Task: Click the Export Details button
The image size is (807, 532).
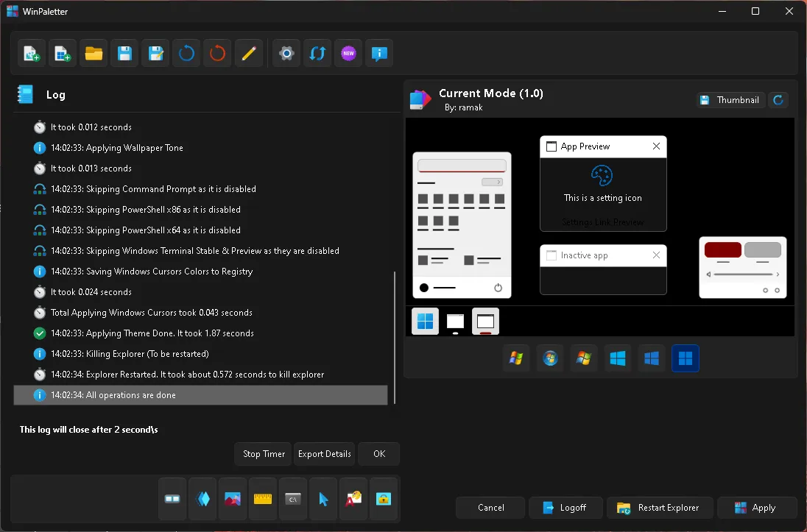Action: click(x=325, y=454)
